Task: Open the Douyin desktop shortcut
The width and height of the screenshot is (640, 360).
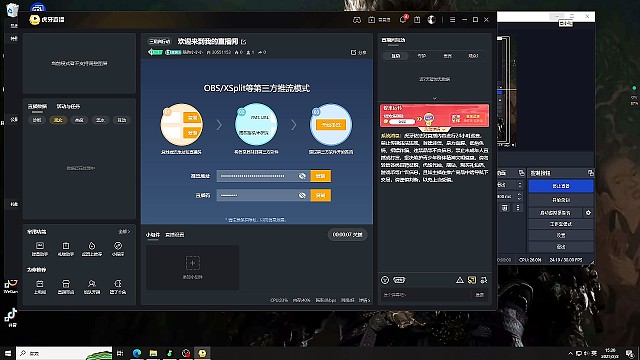Action: click(11, 318)
